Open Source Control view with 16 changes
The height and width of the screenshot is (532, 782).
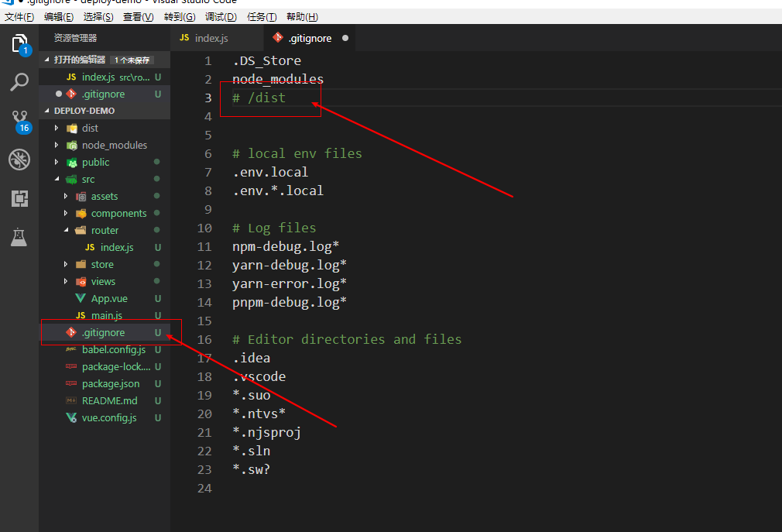click(20, 121)
